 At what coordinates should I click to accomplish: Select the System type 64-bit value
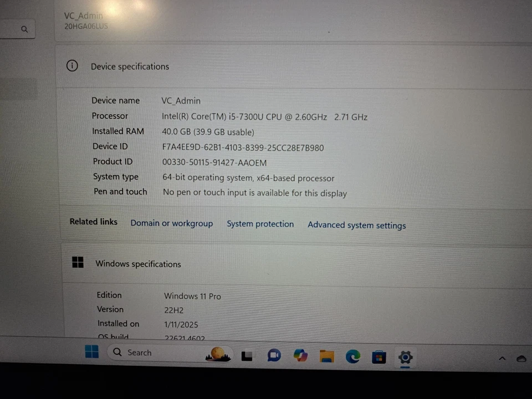(x=248, y=178)
